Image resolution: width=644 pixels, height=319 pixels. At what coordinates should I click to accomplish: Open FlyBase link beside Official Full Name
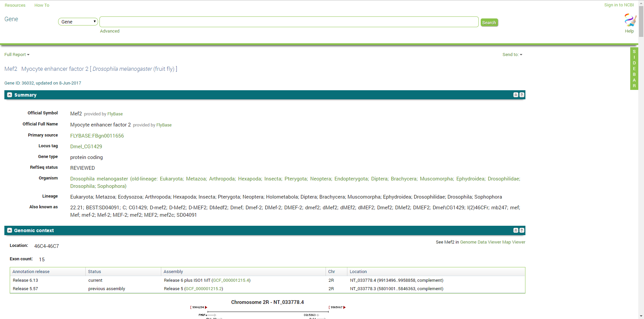point(164,125)
